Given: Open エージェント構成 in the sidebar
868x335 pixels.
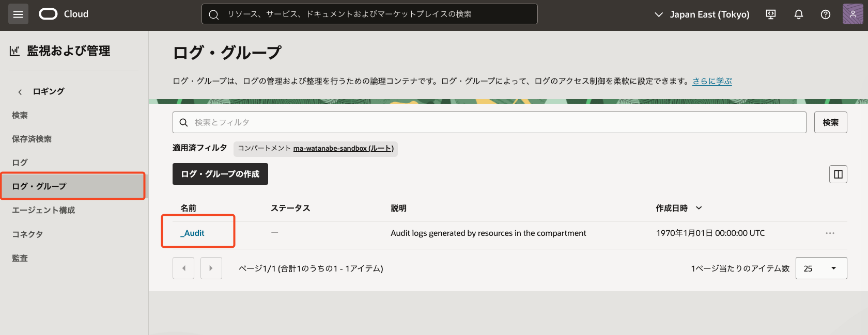Looking at the screenshot, I should point(43,210).
